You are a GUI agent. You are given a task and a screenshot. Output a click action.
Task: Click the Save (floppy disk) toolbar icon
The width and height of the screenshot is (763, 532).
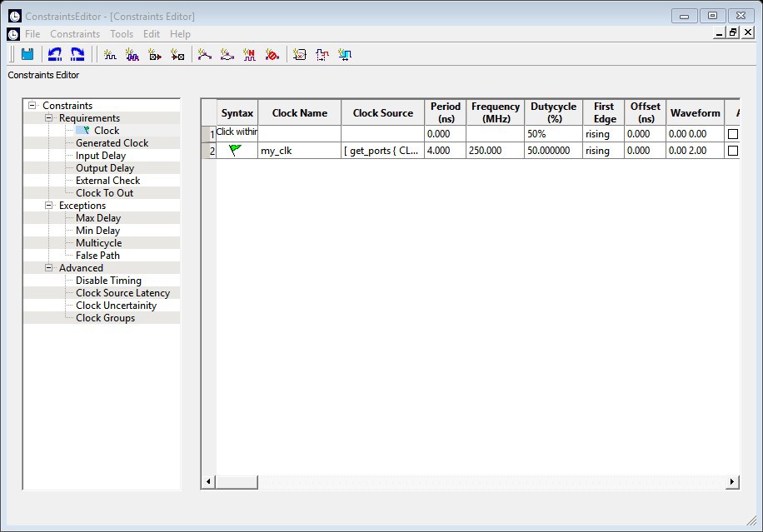pos(27,54)
